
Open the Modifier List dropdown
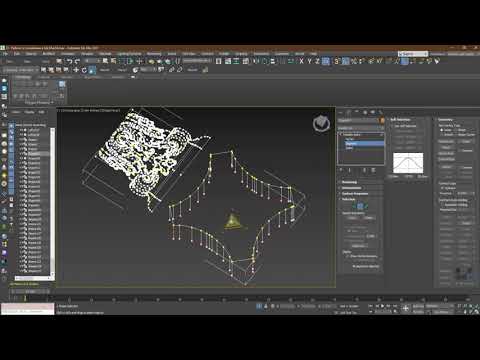tap(361, 128)
